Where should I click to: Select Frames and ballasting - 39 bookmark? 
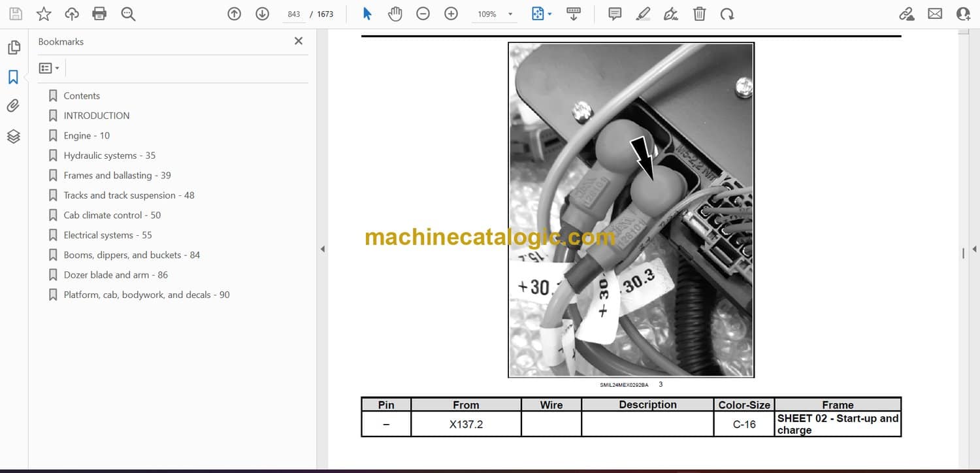pos(118,176)
